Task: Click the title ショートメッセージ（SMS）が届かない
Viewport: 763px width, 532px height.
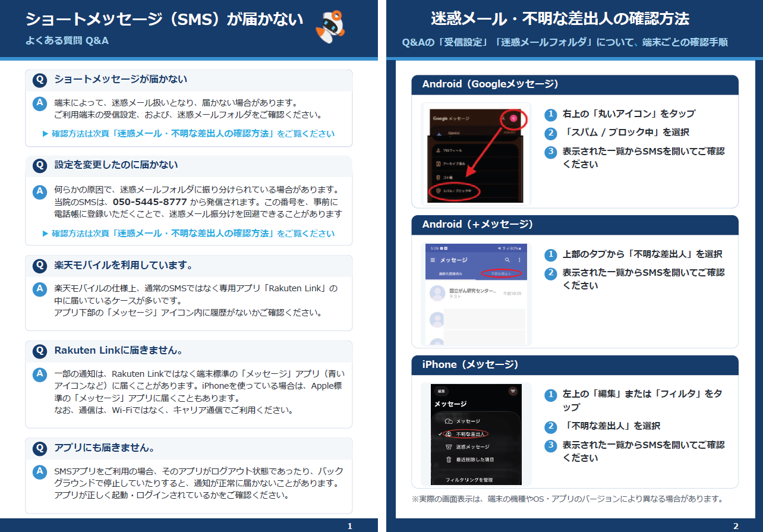Action: coord(165,20)
